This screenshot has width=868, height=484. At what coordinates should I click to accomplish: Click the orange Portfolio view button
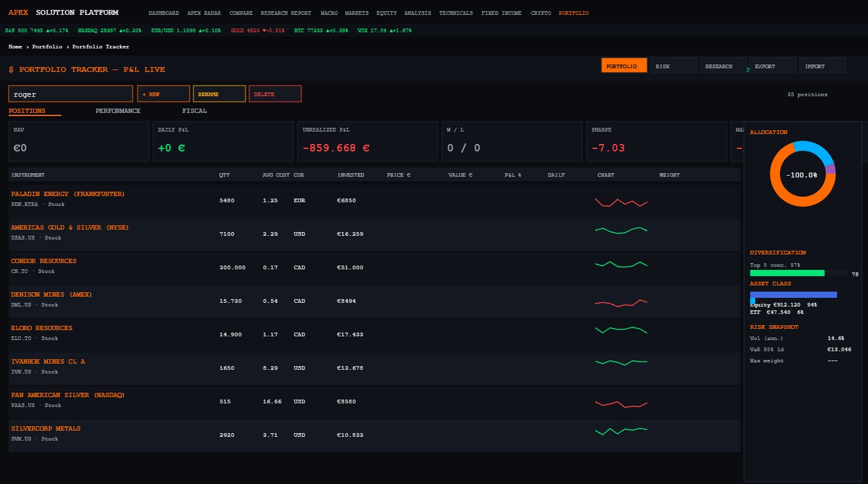pyautogui.click(x=624, y=65)
